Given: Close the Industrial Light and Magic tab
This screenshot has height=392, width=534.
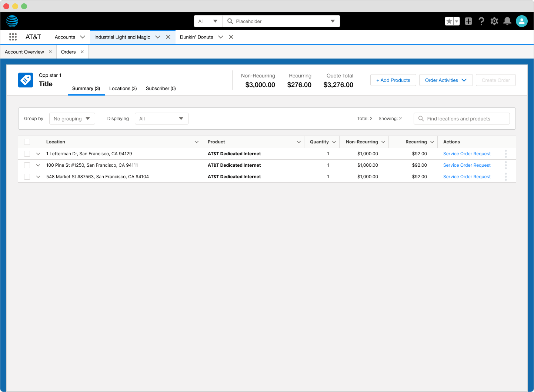Looking at the screenshot, I should tap(168, 37).
